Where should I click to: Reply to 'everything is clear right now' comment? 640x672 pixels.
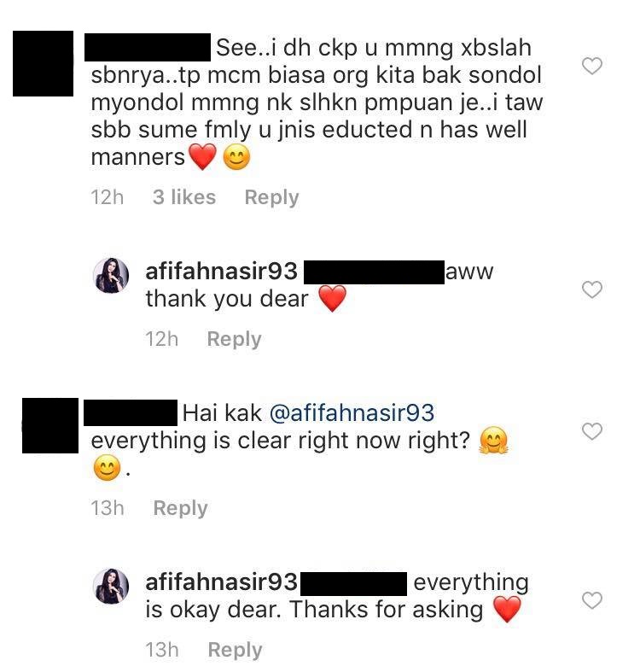180,508
